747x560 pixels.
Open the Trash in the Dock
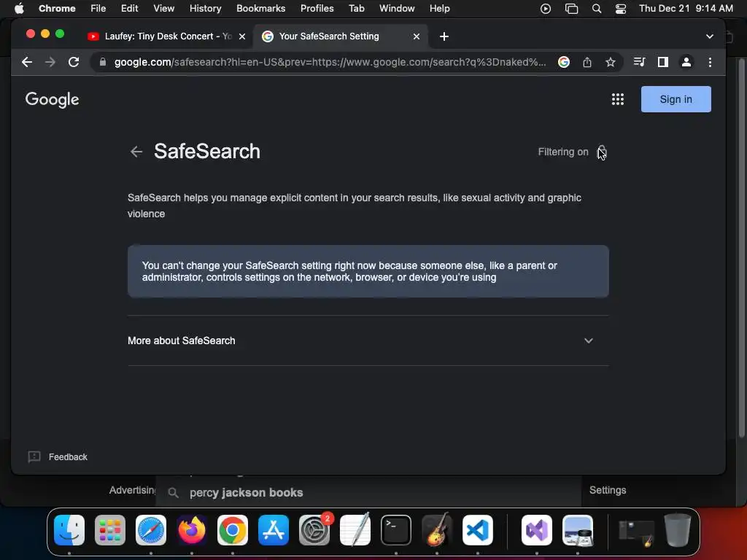(678, 530)
